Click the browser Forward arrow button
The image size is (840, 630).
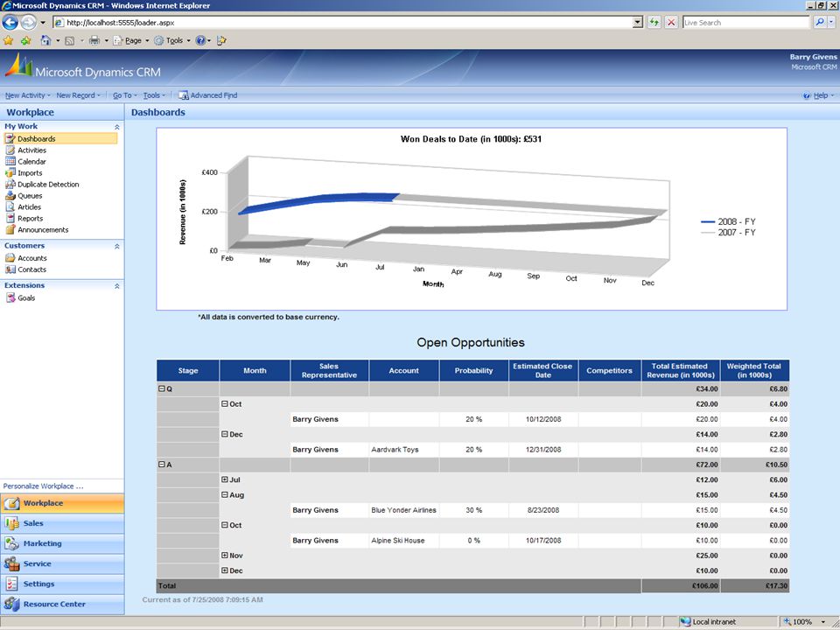click(x=28, y=23)
